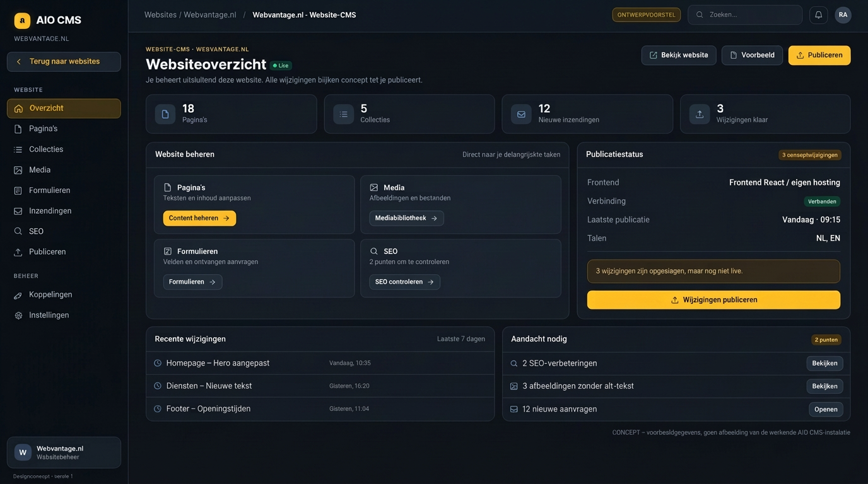Click Openen for 12 nieuwe aanvragen
The width and height of the screenshot is (868, 484).
[826, 410]
